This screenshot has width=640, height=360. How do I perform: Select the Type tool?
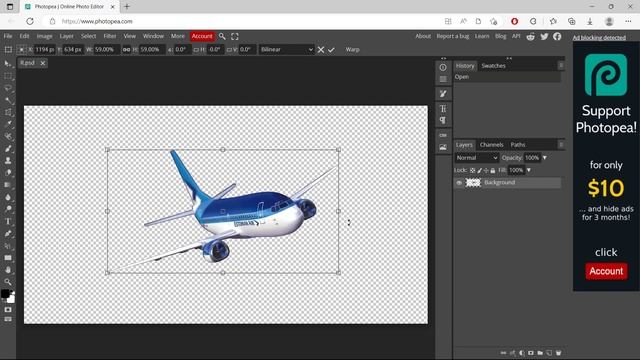[8, 221]
